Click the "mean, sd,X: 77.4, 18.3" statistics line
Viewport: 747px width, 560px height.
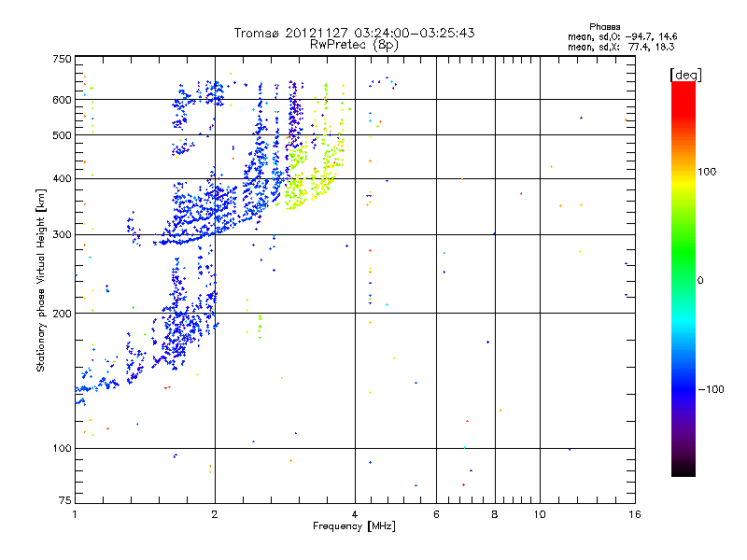pos(621,47)
